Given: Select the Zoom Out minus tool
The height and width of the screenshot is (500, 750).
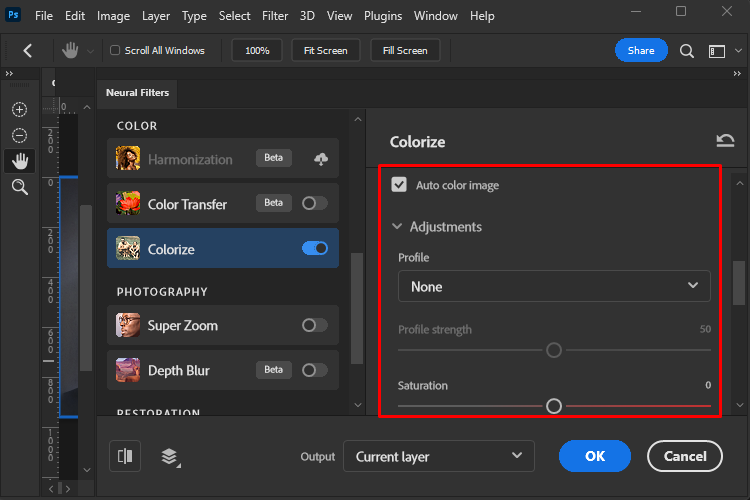Looking at the screenshot, I should coord(19,135).
